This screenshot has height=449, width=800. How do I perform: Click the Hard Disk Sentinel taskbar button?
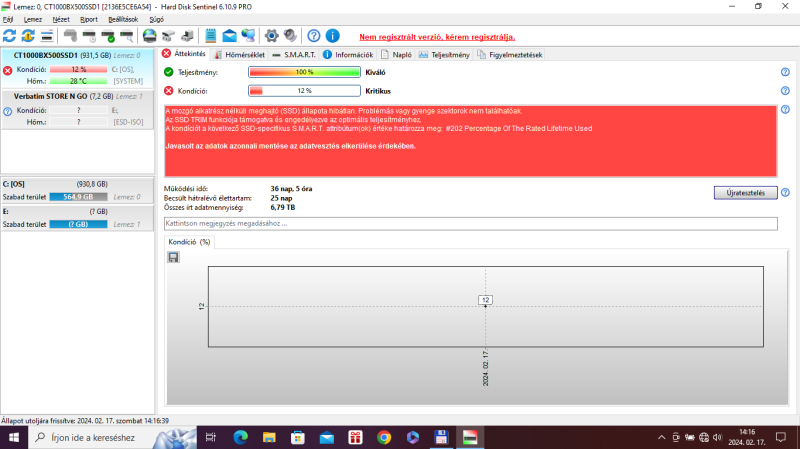pyautogui.click(x=470, y=437)
